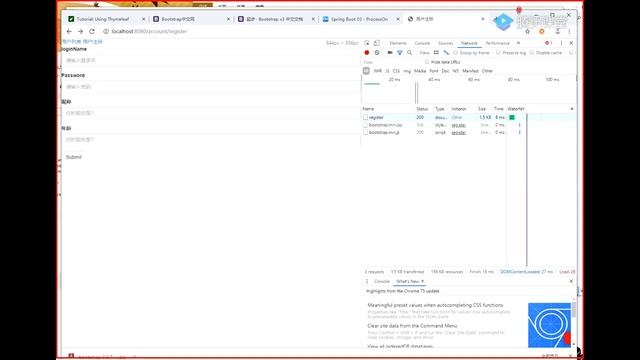This screenshot has width=640, height=360.
Task: Click the Meaningful preset values headline
Action: [x=435, y=305]
